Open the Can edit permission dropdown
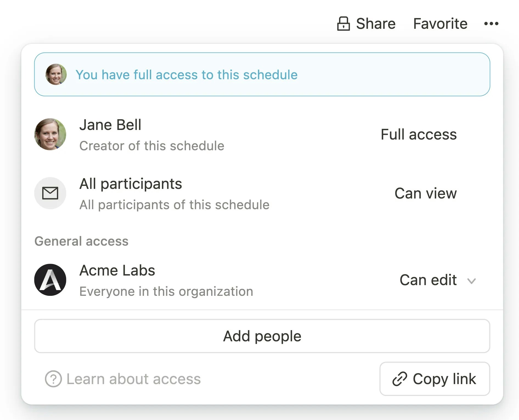 428,280
